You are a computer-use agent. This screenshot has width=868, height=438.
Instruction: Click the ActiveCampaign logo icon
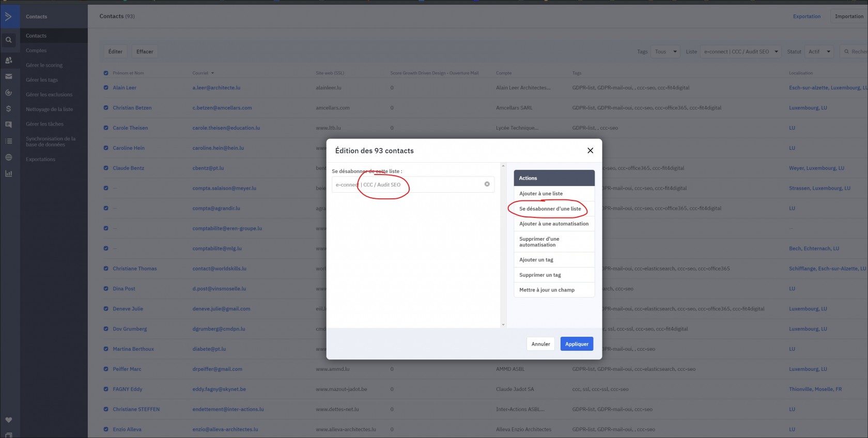tap(8, 17)
